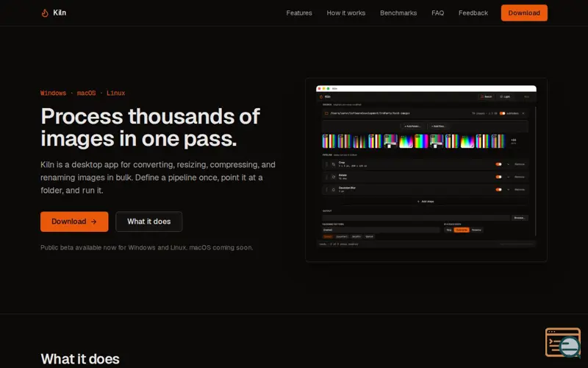The height and width of the screenshot is (368, 588).
Task: Click the Linux platform label above the headline
Action: (116, 93)
